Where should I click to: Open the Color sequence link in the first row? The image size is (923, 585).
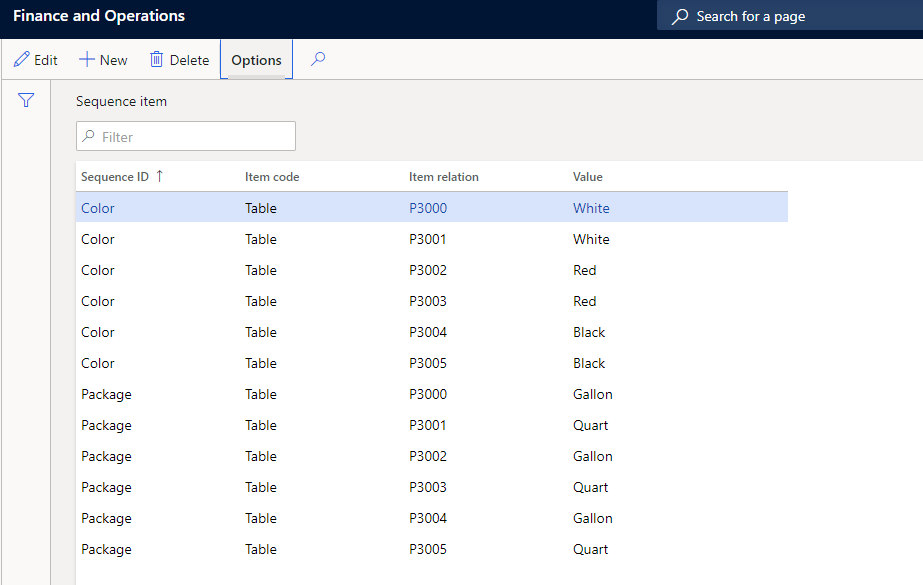[98, 208]
